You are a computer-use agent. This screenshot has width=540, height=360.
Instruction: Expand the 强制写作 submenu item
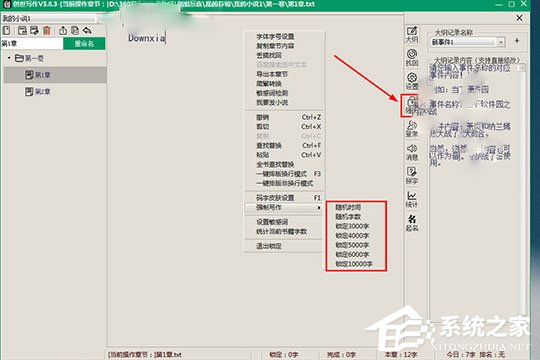coord(284,207)
